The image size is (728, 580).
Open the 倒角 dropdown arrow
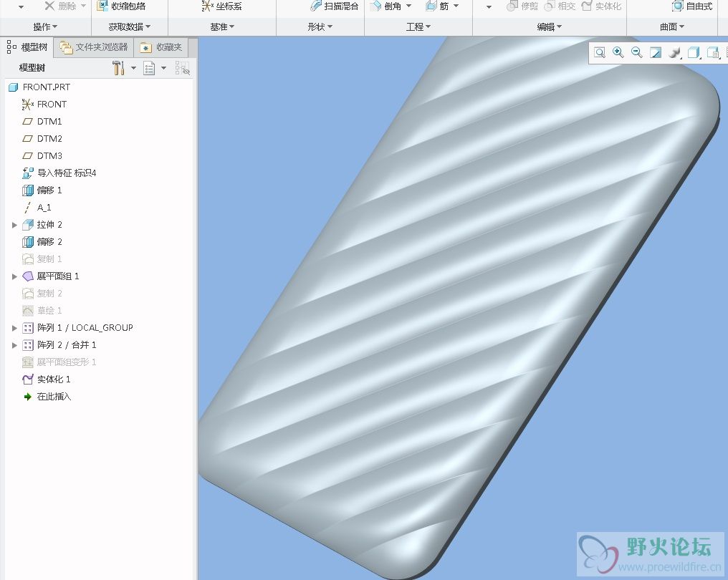tap(409, 6)
